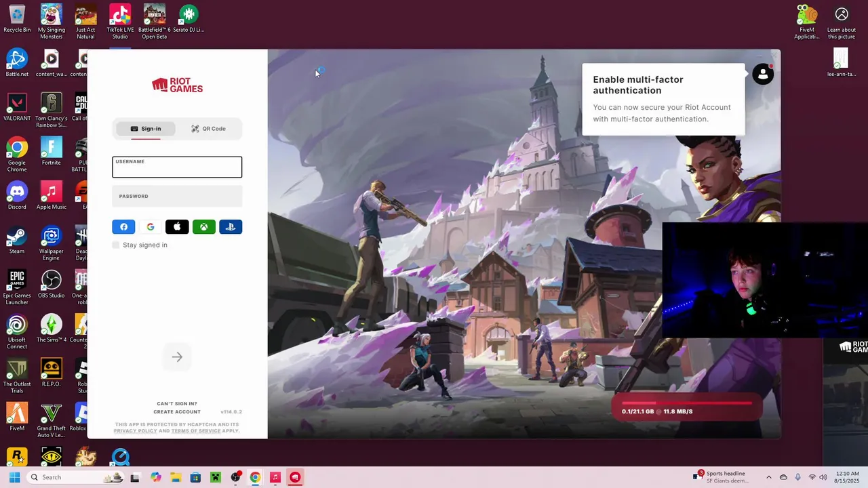The image size is (868, 488).
Task: Switch to the Sign-in tab
Action: [x=146, y=129]
